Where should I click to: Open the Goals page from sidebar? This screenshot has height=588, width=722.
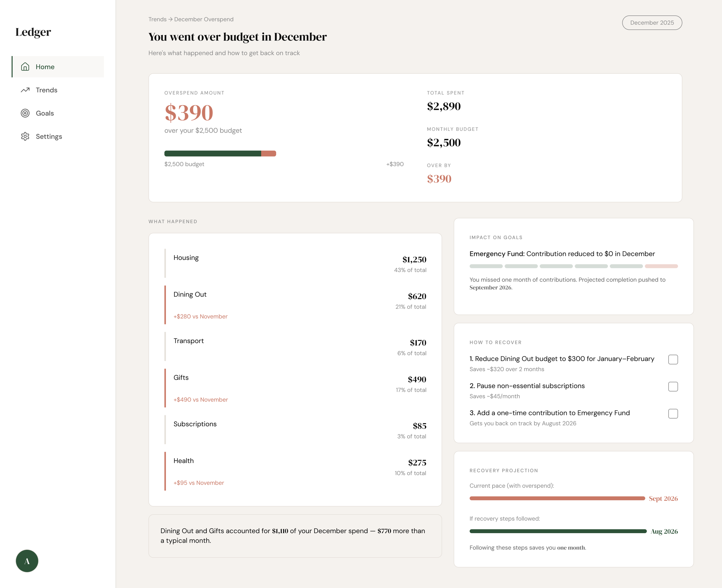pyautogui.click(x=45, y=113)
